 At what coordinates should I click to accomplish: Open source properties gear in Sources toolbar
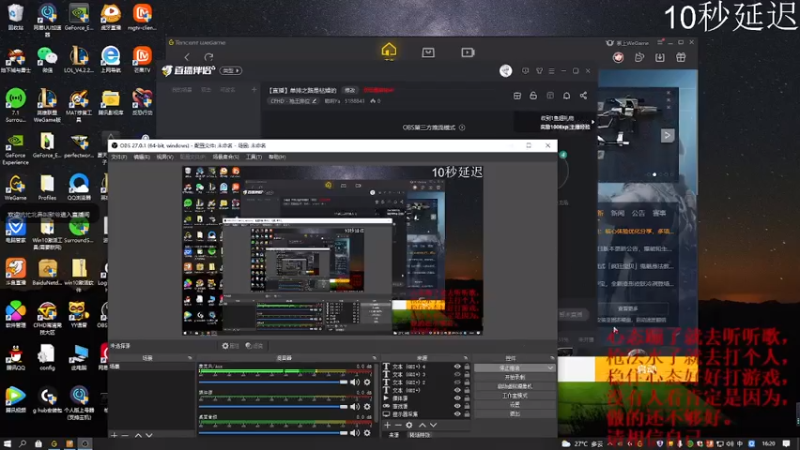[x=409, y=425]
